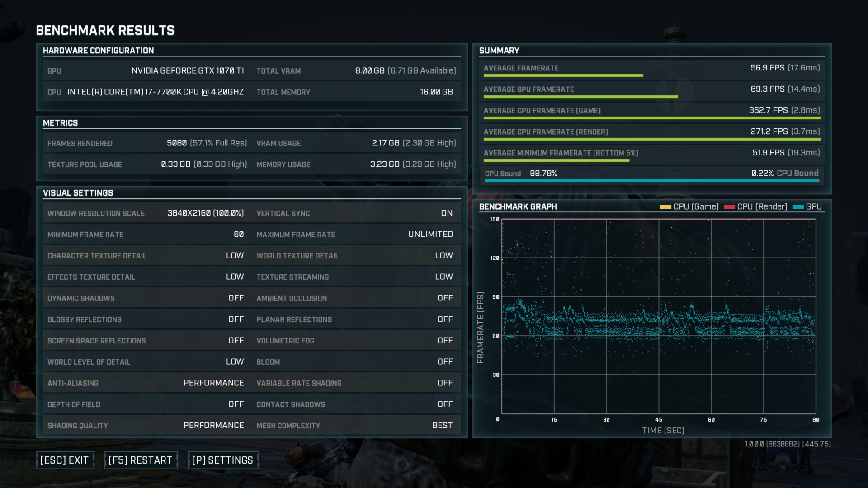Click the teal GPU legend swatch
Viewport: 868px width, 488px height.
pyautogui.click(x=798, y=207)
